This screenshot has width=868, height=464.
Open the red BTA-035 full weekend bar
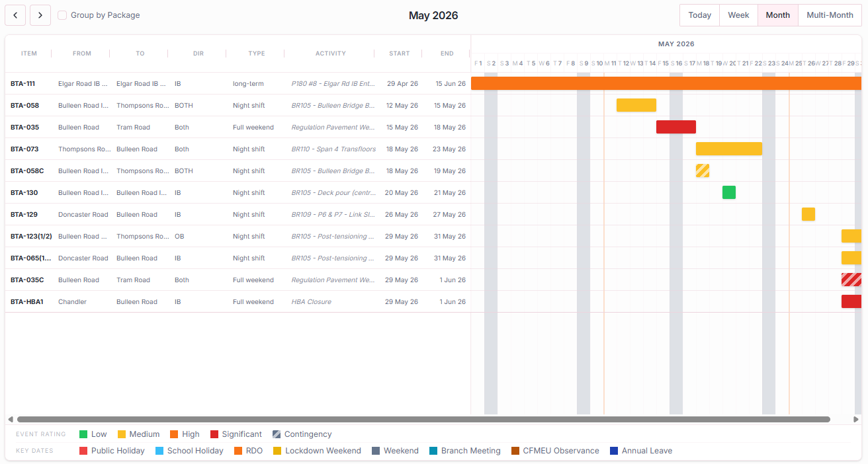click(676, 127)
